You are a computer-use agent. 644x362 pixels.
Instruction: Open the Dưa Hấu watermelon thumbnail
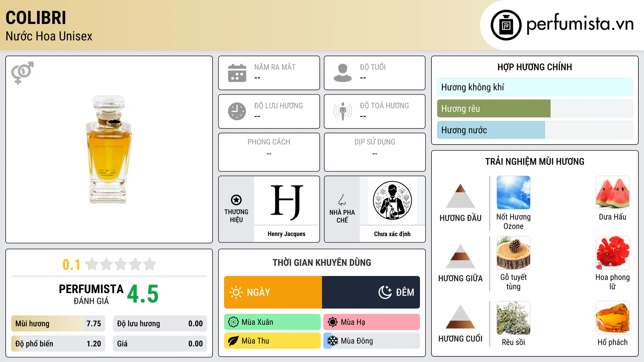tap(613, 193)
